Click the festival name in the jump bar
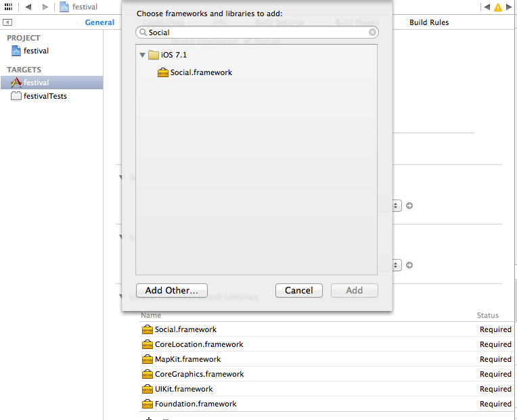 [85, 7]
